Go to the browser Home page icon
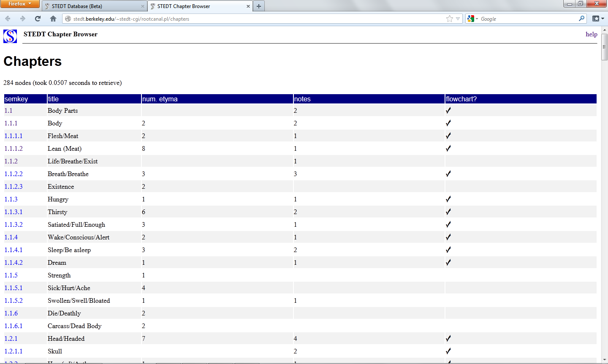 coord(53,19)
